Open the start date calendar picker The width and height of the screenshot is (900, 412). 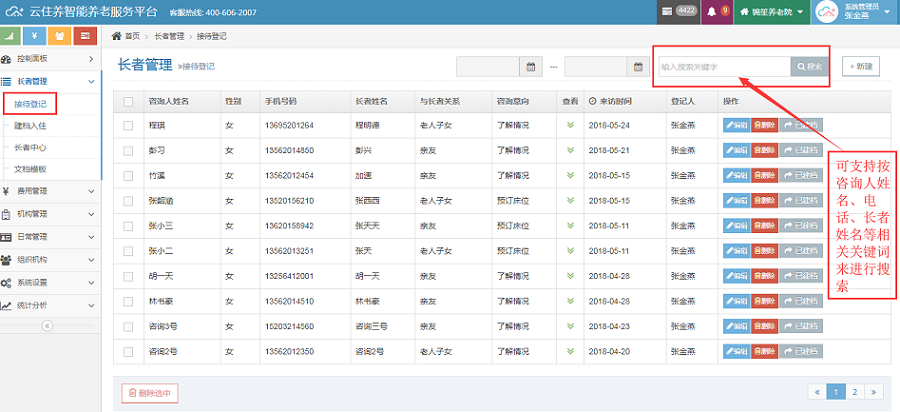tap(531, 67)
